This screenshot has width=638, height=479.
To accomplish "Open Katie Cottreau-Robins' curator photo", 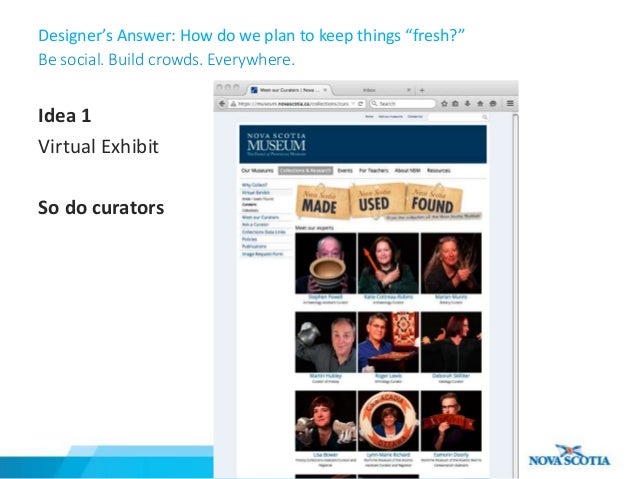I will (x=388, y=263).
